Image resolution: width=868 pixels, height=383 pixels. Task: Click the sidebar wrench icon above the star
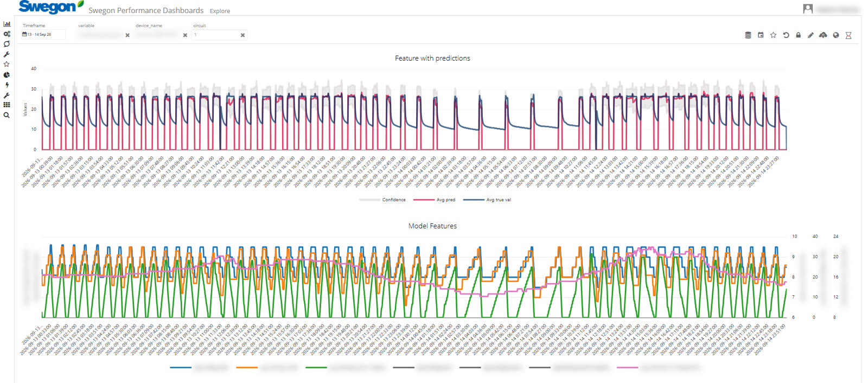coord(7,54)
